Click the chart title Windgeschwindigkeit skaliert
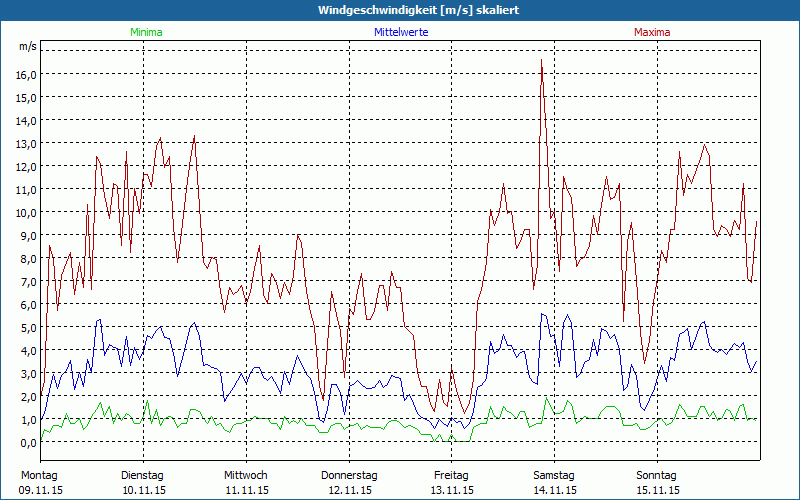This screenshot has height=500, width=800. pos(418,10)
